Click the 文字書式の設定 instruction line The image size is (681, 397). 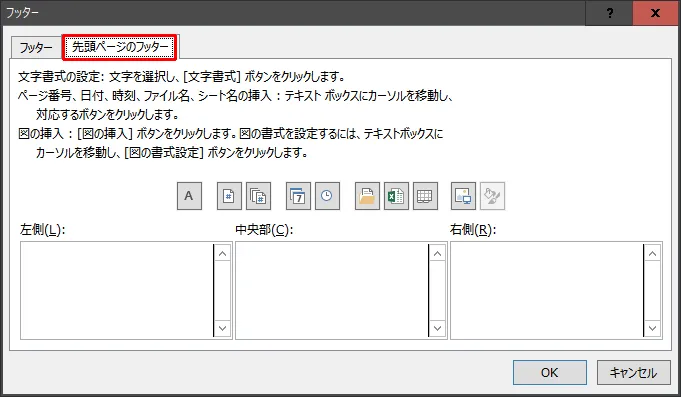point(182,77)
